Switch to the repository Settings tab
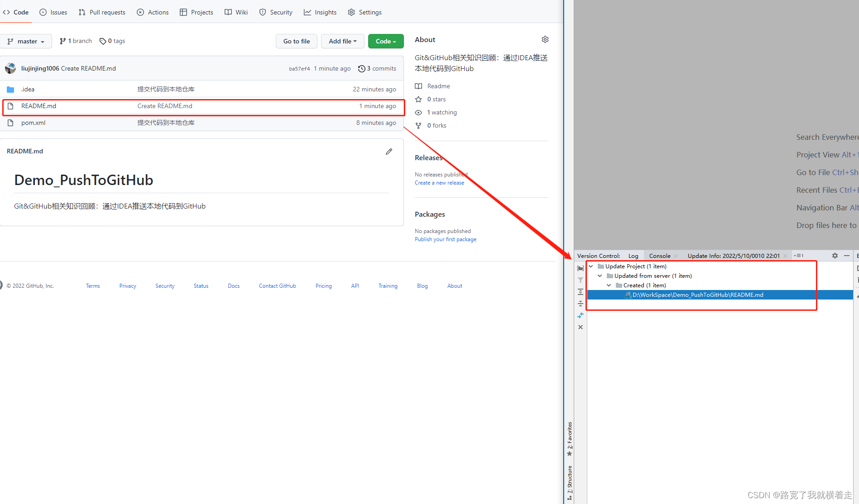Viewport: 859px width, 504px height. click(365, 12)
